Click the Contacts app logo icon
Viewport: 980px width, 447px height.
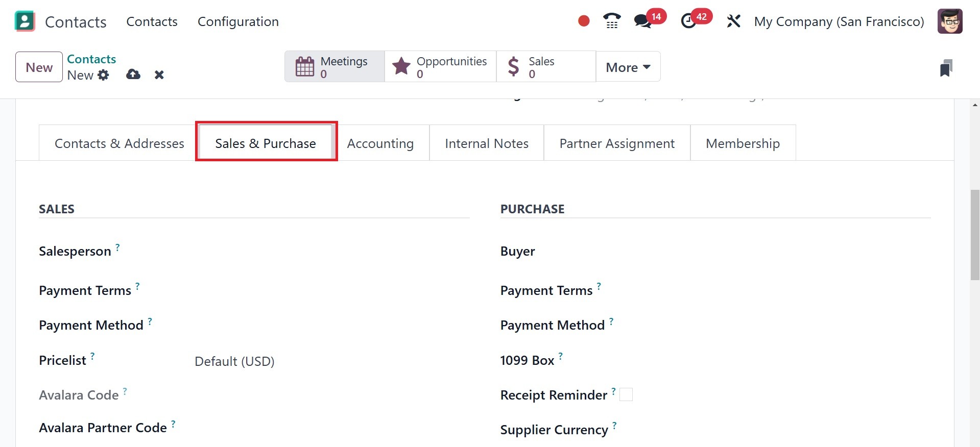[x=25, y=21]
